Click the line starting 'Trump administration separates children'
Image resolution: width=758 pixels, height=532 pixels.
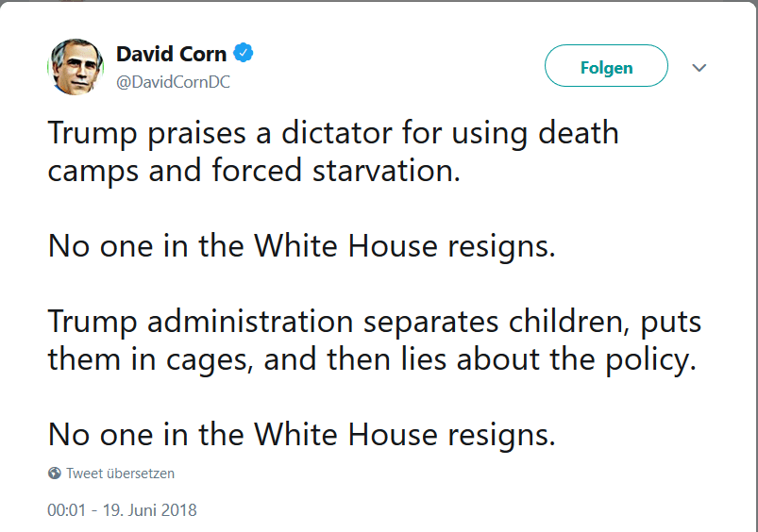click(x=375, y=321)
